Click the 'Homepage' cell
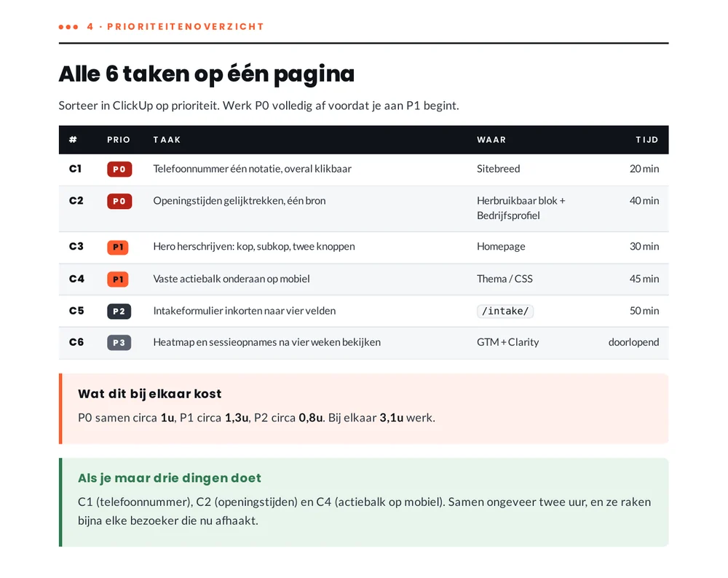728x578 pixels. tap(501, 247)
